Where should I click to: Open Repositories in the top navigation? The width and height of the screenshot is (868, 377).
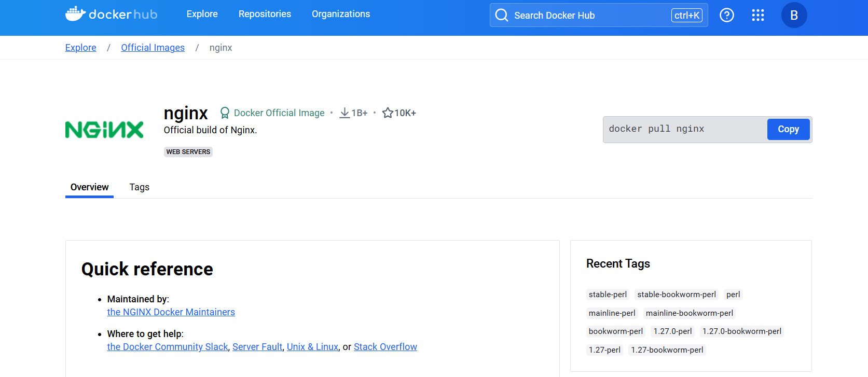click(265, 14)
